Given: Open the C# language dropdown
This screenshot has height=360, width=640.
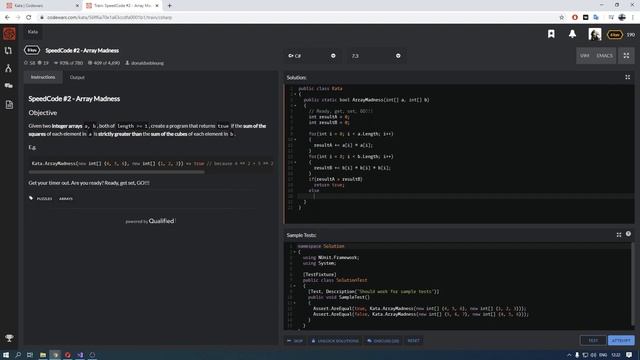Looking at the screenshot, I should coord(312,56).
